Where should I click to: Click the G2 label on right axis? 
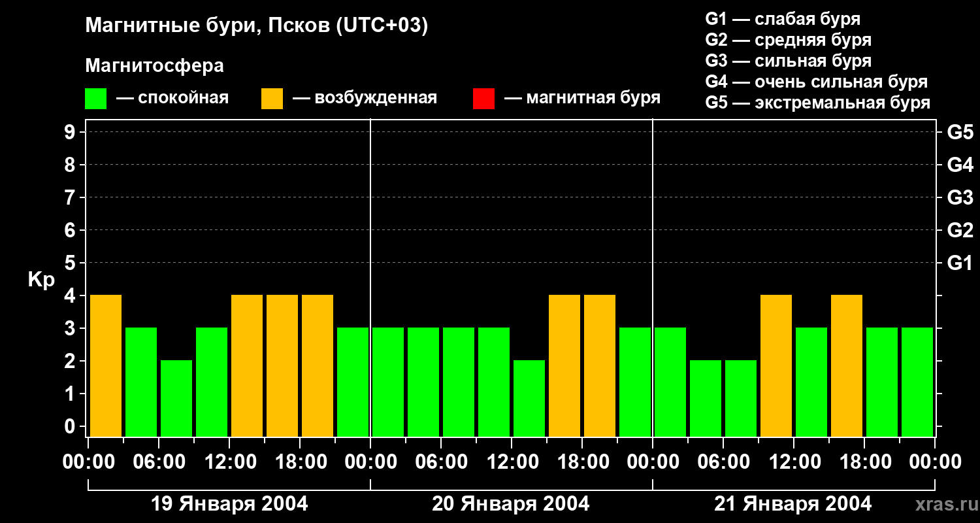pos(960,230)
